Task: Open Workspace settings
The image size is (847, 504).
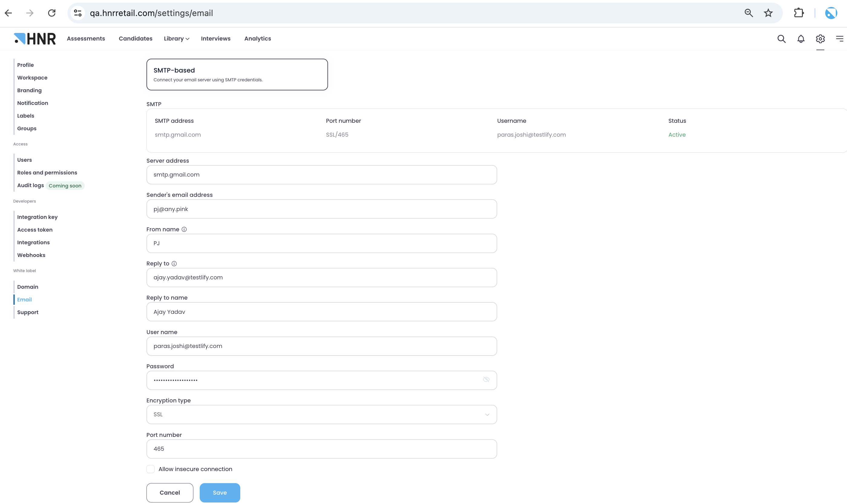Action: pos(32,78)
